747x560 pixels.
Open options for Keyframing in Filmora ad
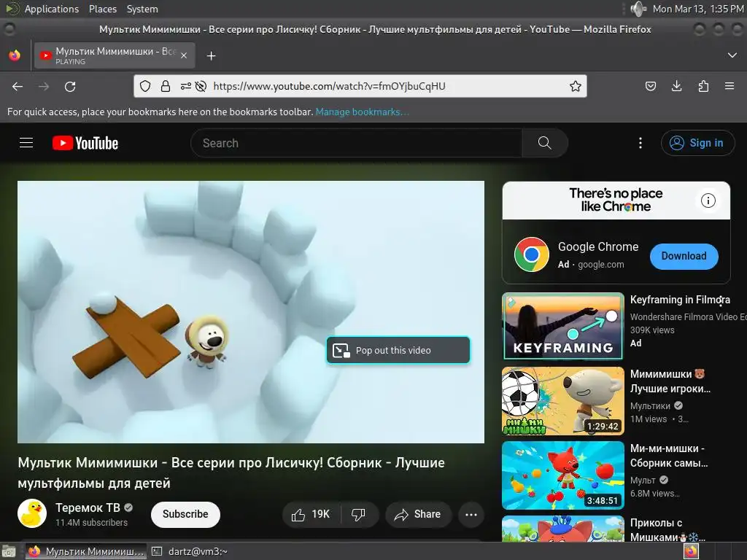tap(721, 300)
